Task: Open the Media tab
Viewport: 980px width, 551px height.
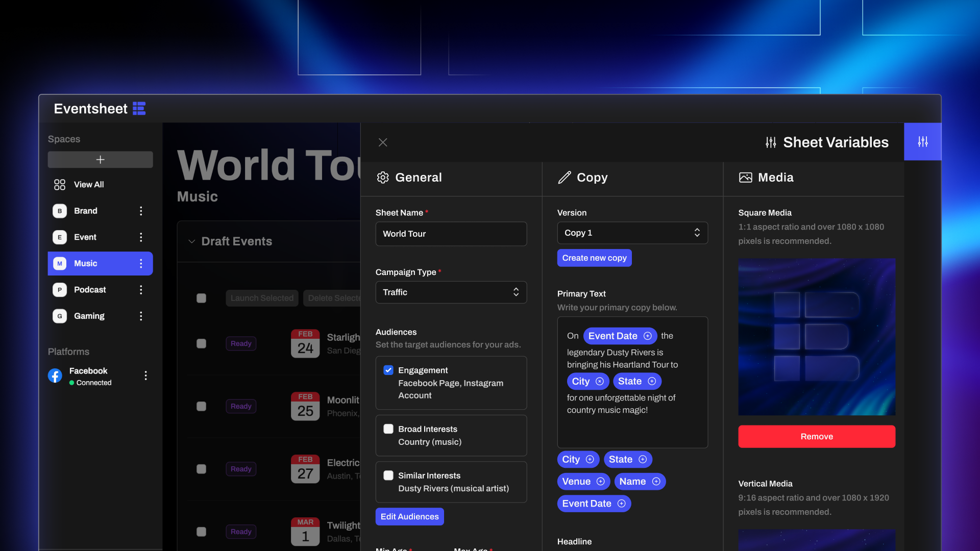Action: [x=767, y=178]
